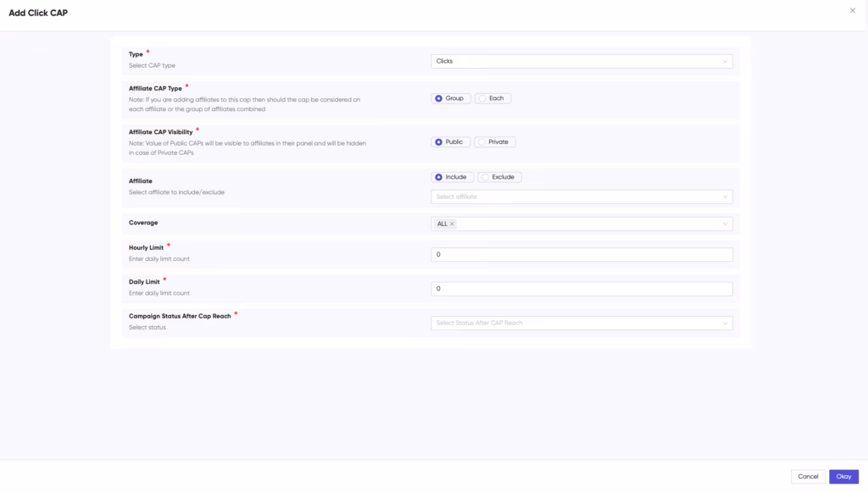Cancel adding the click CAP
The image size is (868, 493).
coord(808,476)
